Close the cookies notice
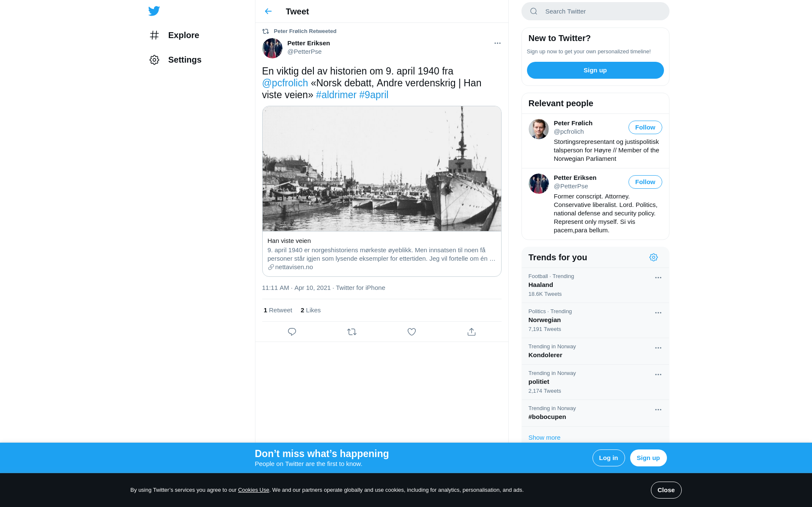Screen dimensions: 812x507 [x=666, y=490]
